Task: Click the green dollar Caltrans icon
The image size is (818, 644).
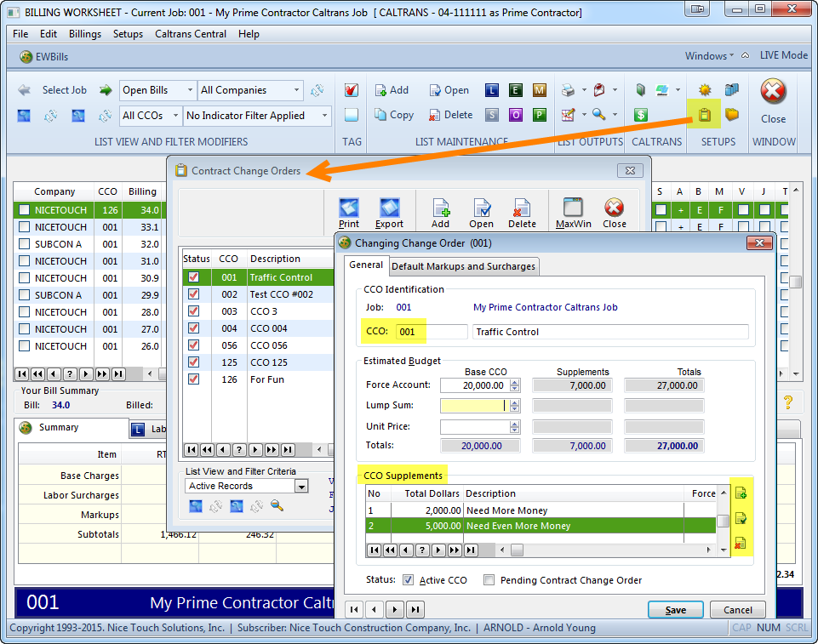Action: 641,115
